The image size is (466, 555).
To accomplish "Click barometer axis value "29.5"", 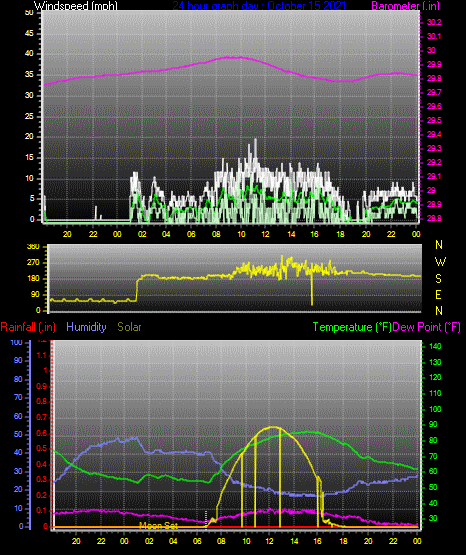I will click(x=434, y=120).
